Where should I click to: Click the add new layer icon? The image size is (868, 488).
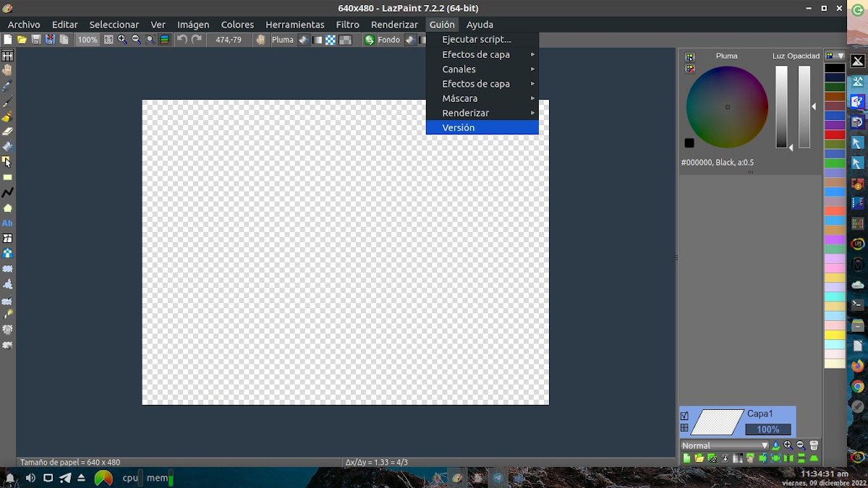(x=687, y=458)
